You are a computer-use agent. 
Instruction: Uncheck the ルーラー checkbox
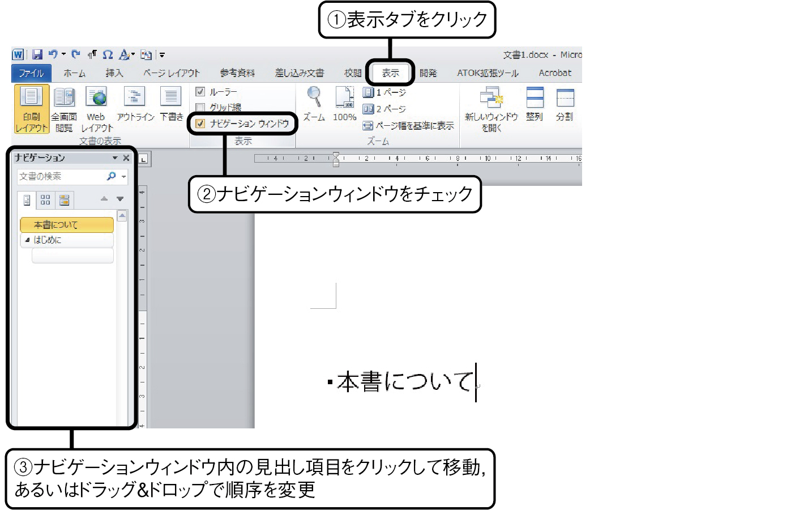click(x=200, y=91)
